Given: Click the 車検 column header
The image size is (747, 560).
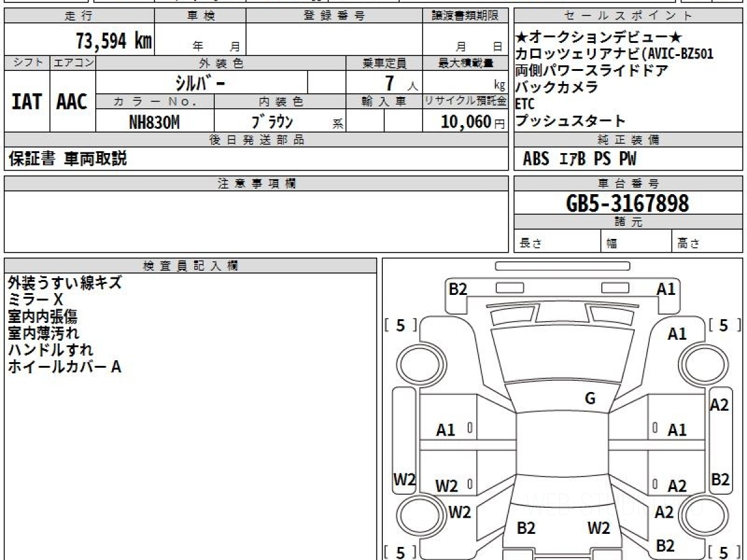Looking at the screenshot, I should pyautogui.click(x=200, y=16).
